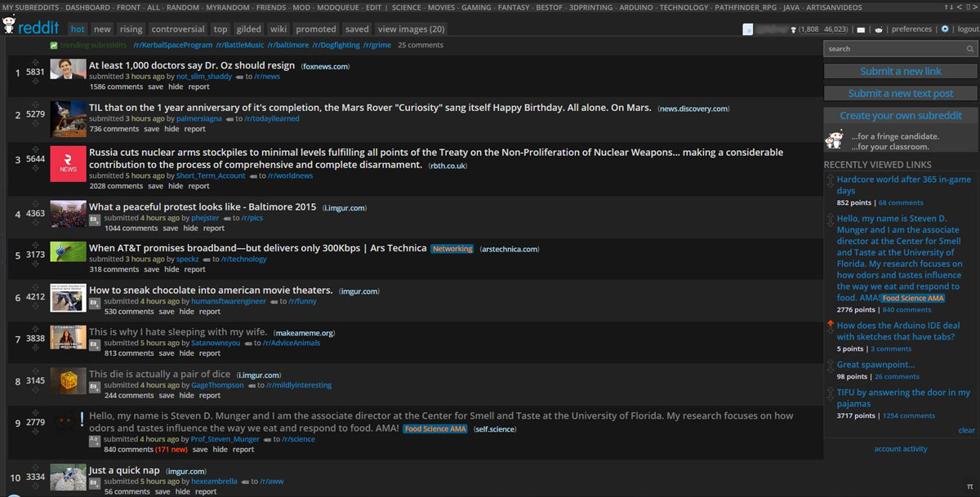Downvote the Russia nuclear arms post
980x497 pixels.
point(35,169)
